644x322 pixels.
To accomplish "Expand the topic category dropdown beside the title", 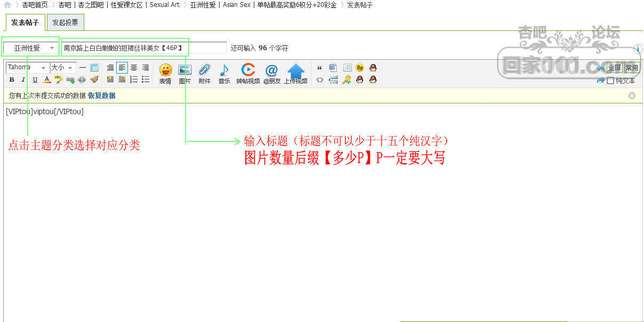I will coord(30,48).
